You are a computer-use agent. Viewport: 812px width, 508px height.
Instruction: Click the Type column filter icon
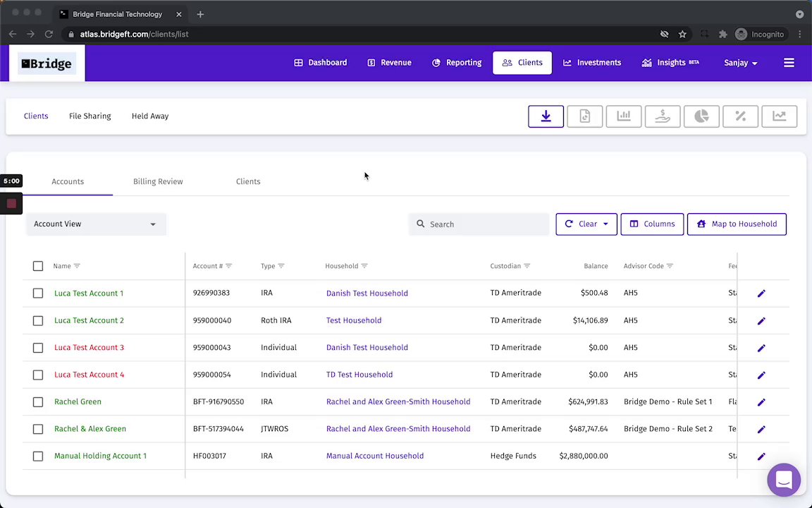pos(281,266)
